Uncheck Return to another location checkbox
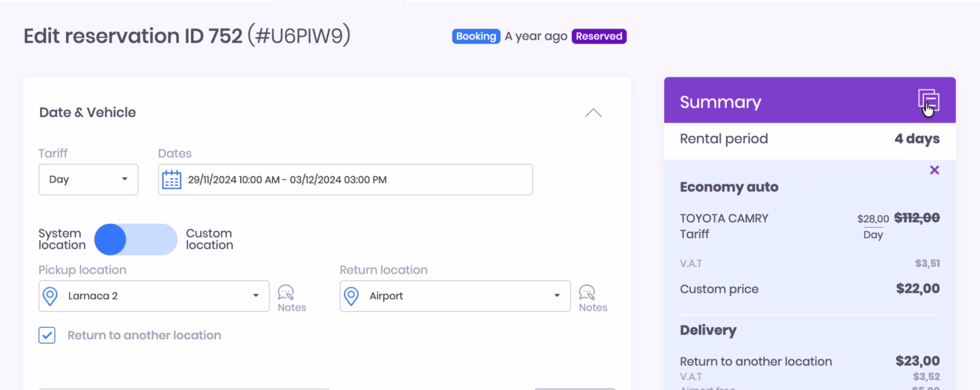The width and height of the screenshot is (980, 390). (47, 335)
